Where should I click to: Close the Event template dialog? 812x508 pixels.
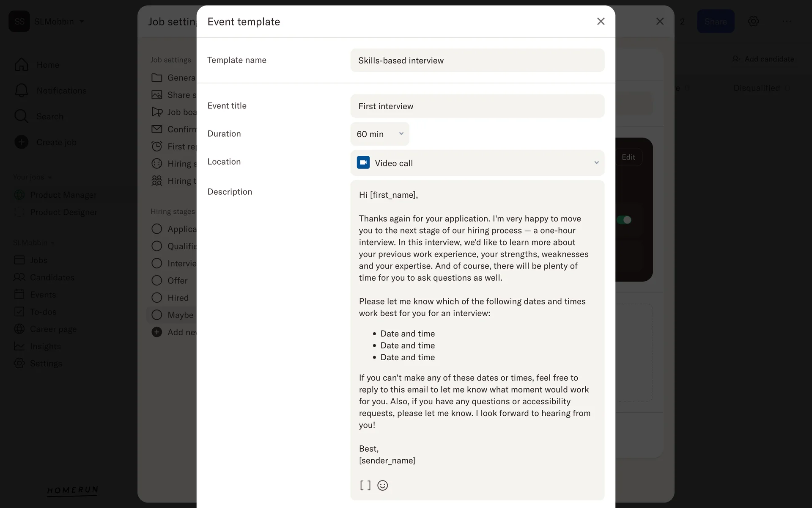pos(601,21)
